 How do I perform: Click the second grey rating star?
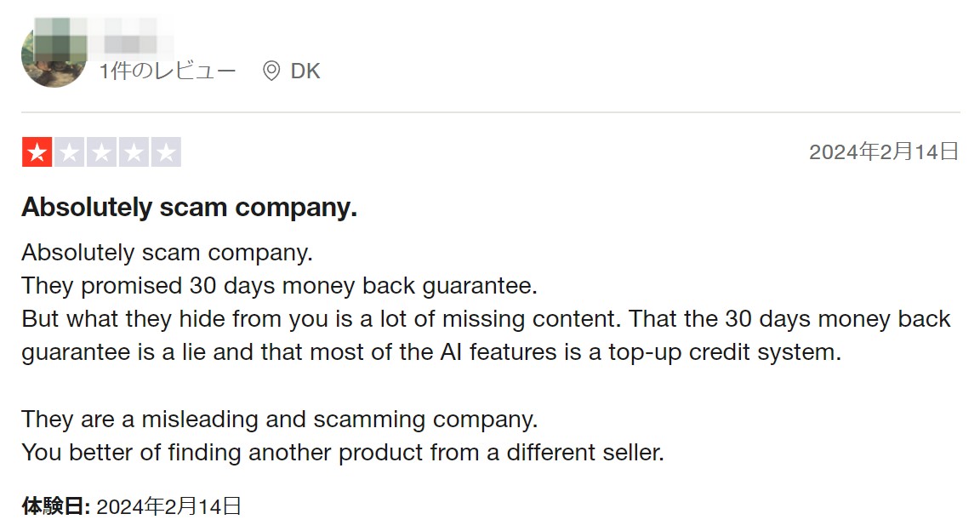(x=70, y=152)
